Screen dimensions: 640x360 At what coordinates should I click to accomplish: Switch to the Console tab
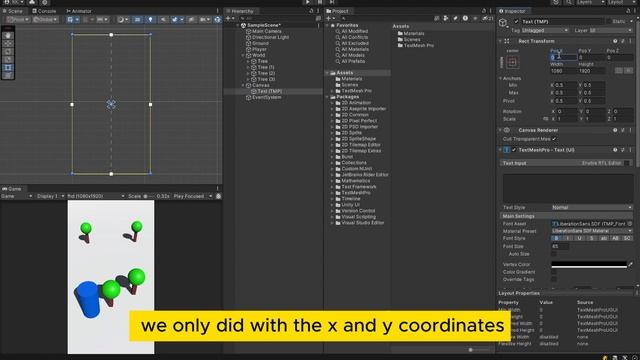44,11
